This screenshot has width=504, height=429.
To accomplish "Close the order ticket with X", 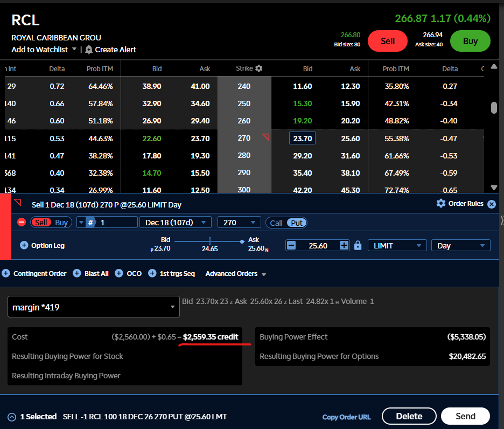I will (x=492, y=204).
